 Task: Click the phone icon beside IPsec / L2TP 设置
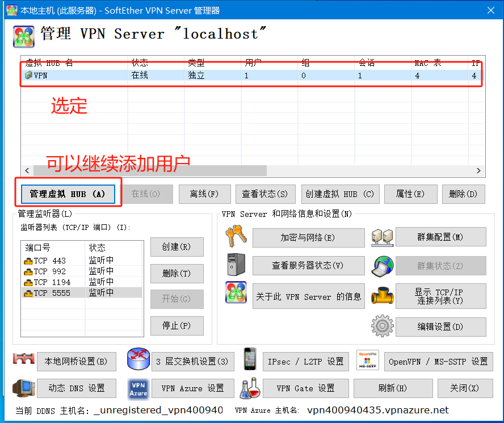[x=250, y=359]
